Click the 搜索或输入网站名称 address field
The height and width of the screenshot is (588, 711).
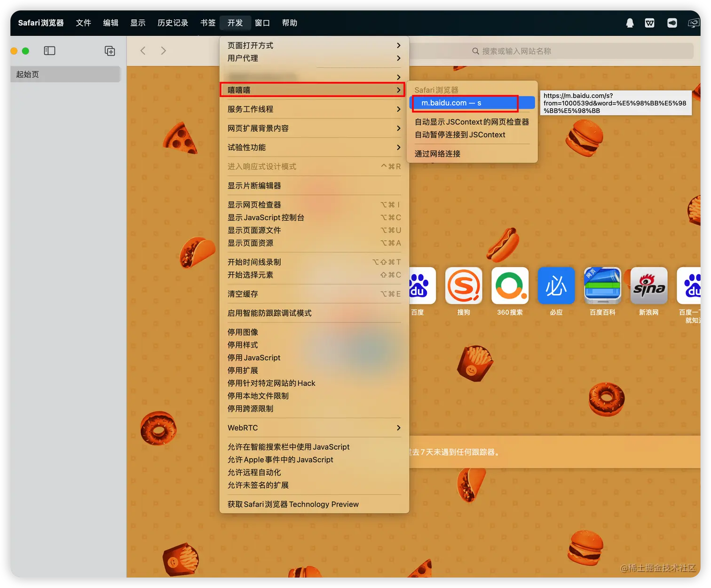tap(550, 51)
